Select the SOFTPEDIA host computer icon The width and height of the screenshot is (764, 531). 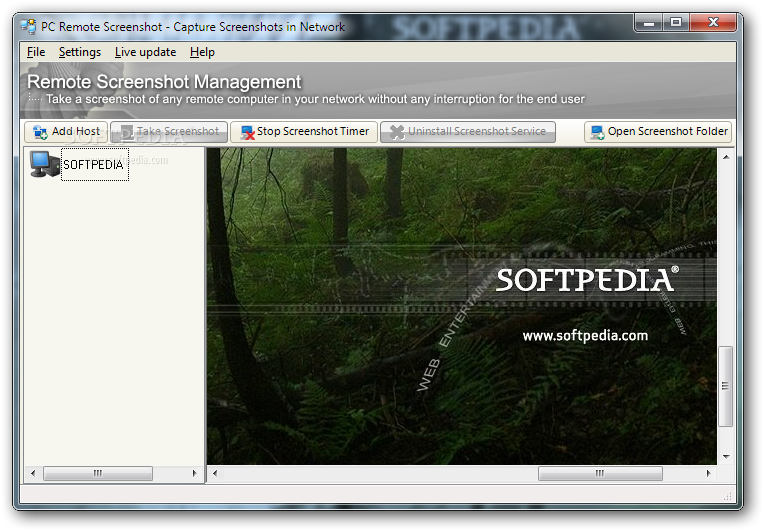pyautogui.click(x=44, y=164)
